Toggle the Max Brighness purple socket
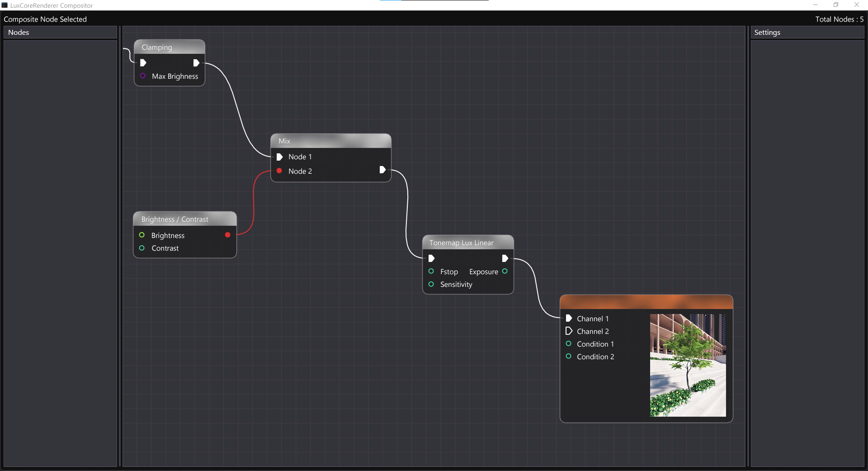The image size is (868, 471). click(x=143, y=76)
